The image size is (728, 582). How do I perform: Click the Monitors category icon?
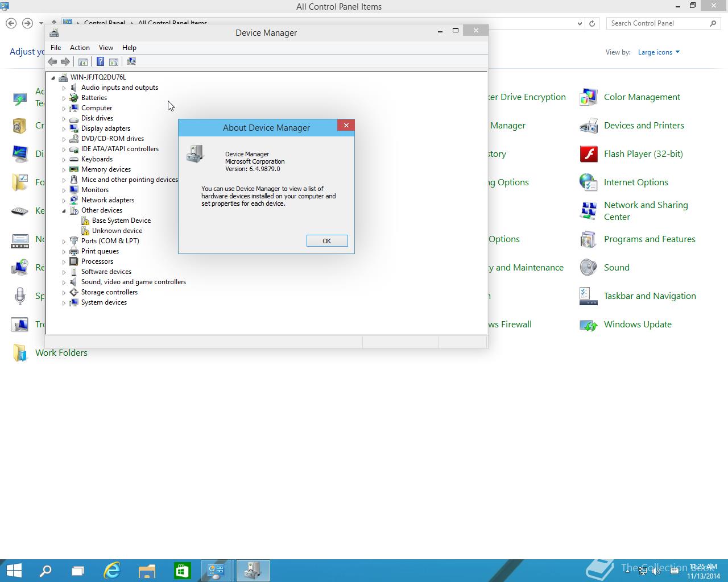(x=74, y=190)
